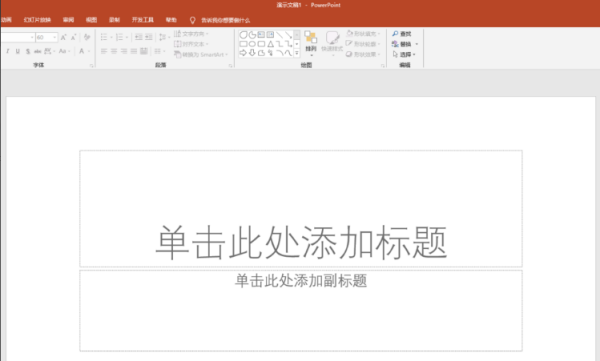Open the Slide Show (幻灯片放映) tab
This screenshot has width=600, height=361.
click(x=37, y=20)
